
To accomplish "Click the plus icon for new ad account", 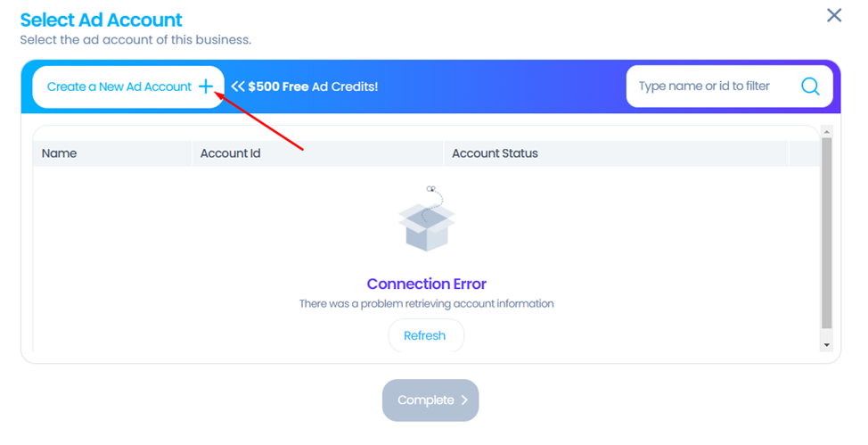I will pos(206,87).
